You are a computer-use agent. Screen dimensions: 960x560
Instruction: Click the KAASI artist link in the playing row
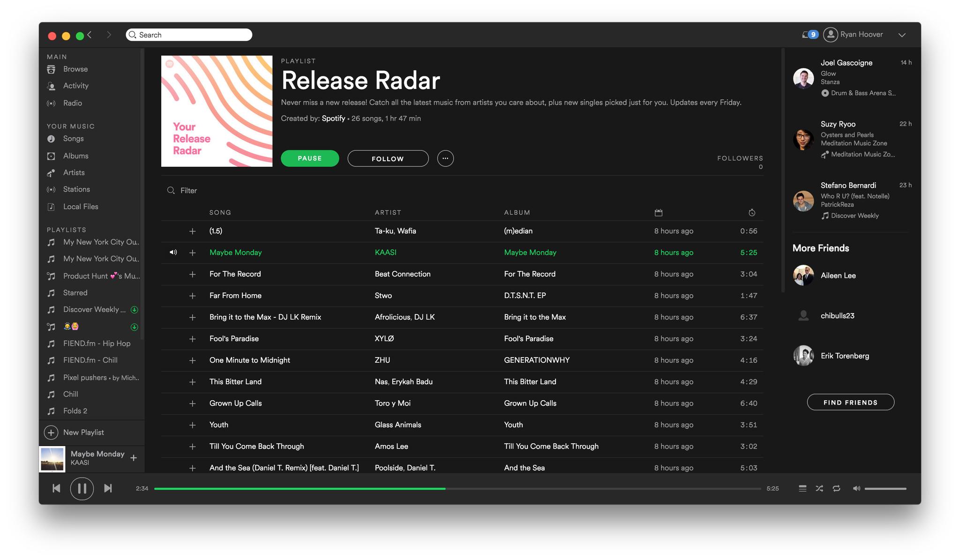385,253
